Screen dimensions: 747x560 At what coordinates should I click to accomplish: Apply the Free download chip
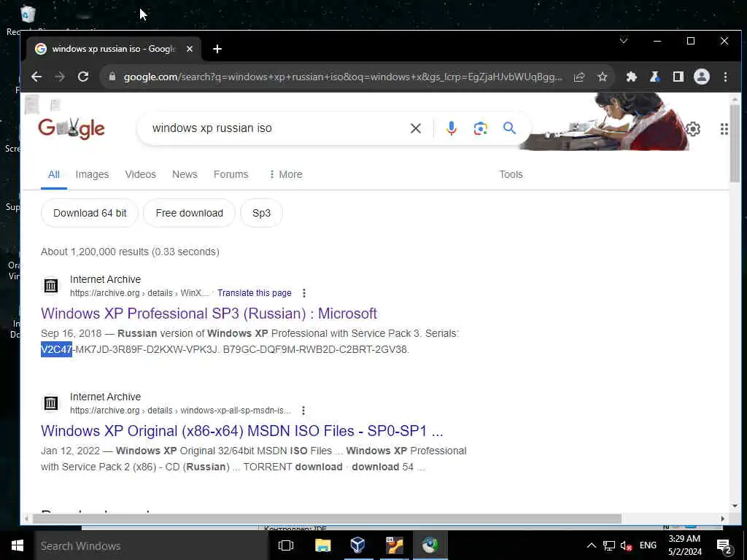(189, 213)
